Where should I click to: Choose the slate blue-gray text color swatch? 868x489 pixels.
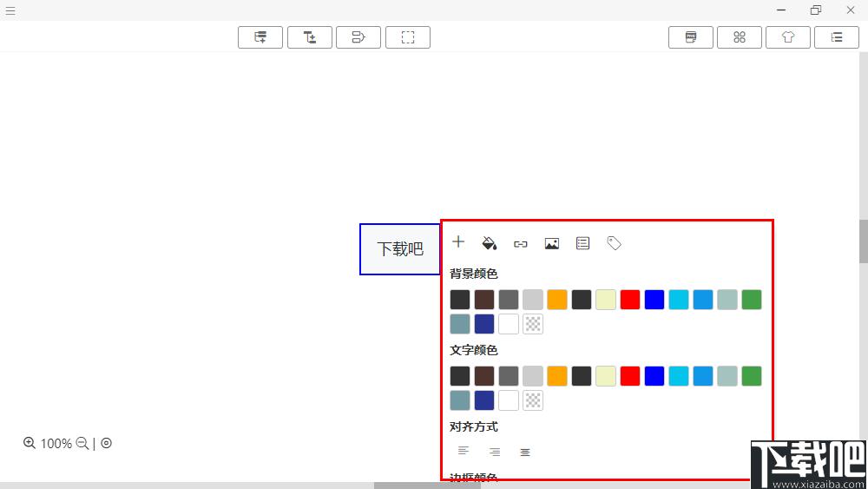point(460,400)
